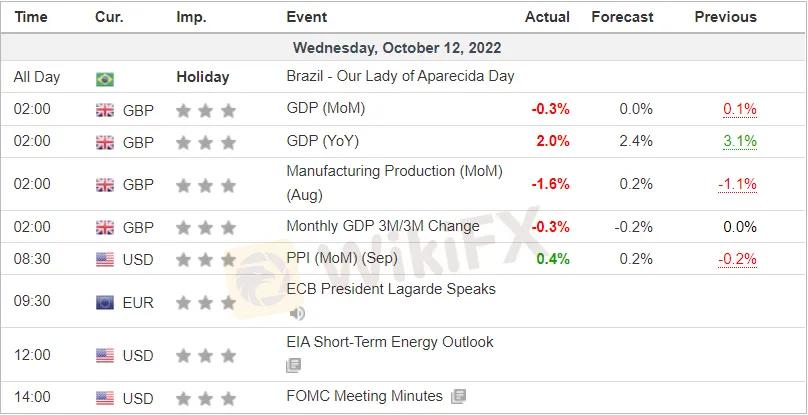This screenshot has width=808, height=415.
Task: Click the US flag in EIA Energy Outlook row
Action: [x=104, y=355]
